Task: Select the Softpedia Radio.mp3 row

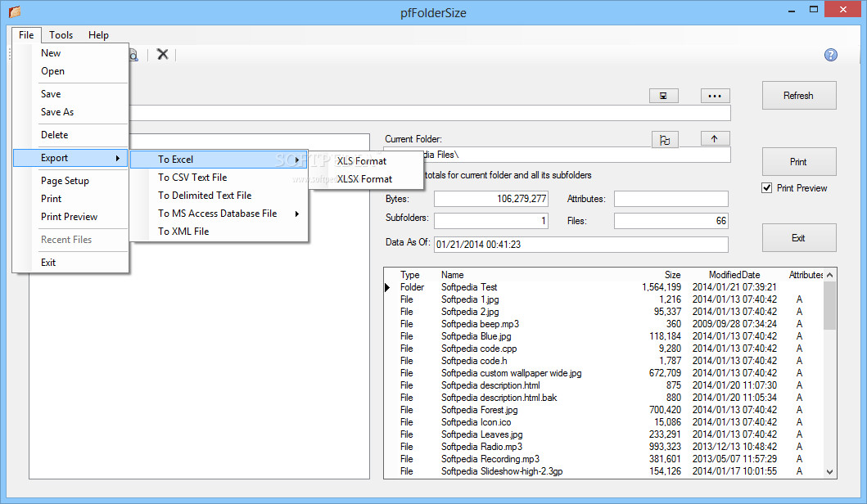Action: [x=604, y=447]
